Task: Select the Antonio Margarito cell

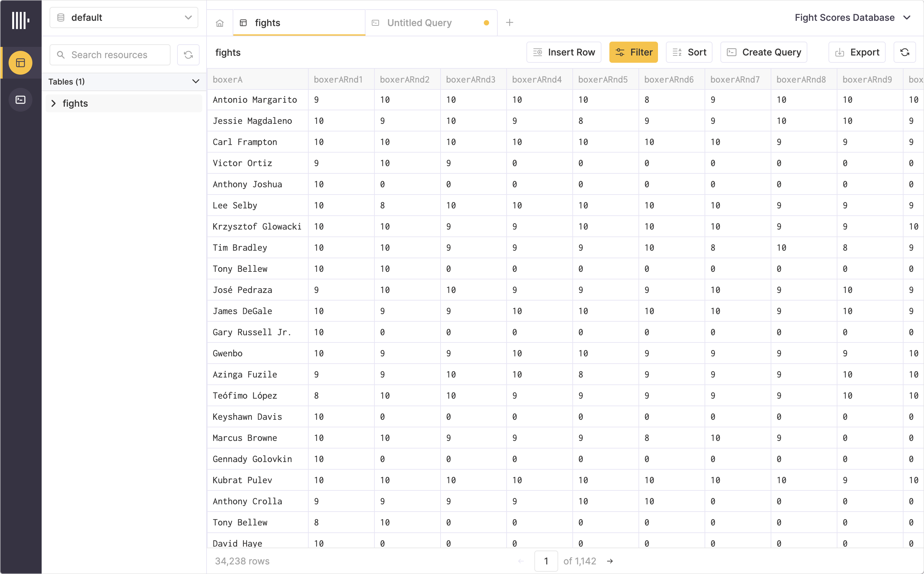Action: pyautogui.click(x=257, y=100)
